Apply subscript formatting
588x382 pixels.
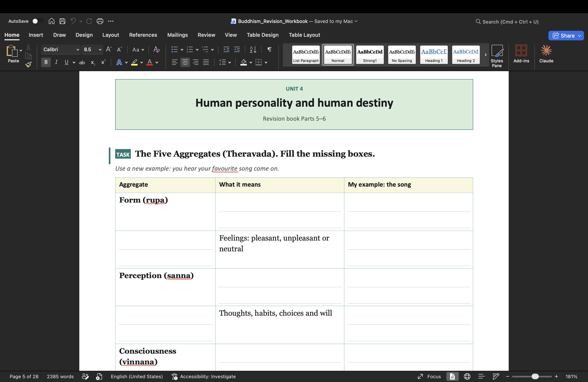[93, 62]
